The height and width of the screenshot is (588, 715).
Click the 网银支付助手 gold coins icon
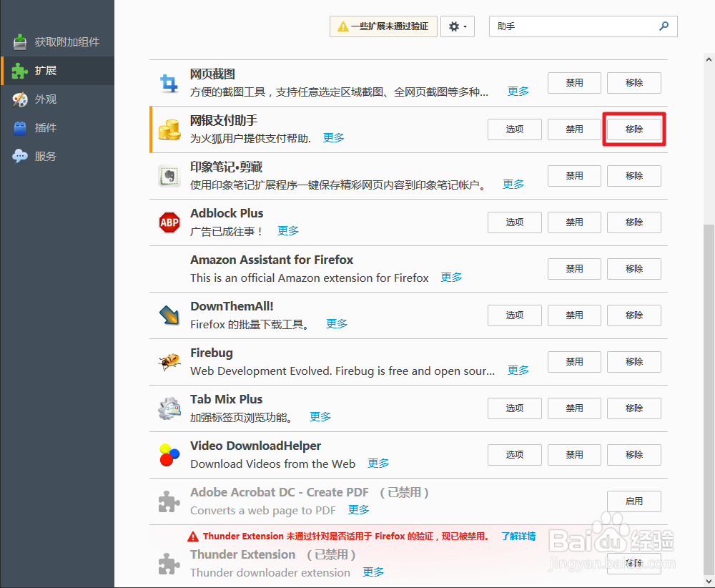(x=169, y=129)
